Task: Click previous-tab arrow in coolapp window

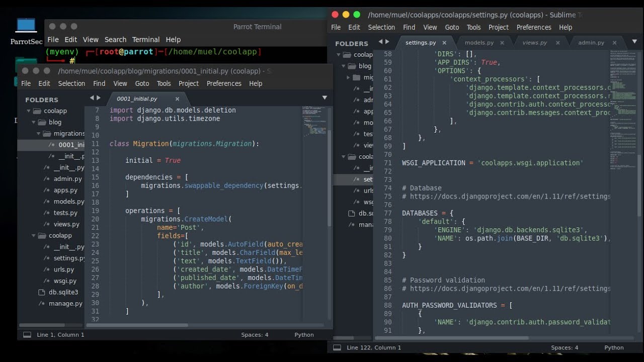Action: [92, 98]
